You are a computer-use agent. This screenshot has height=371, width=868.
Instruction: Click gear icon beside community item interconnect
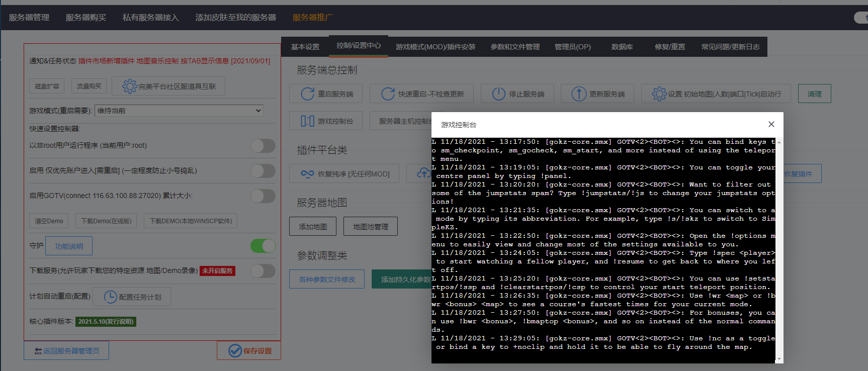pyautogui.click(x=129, y=86)
